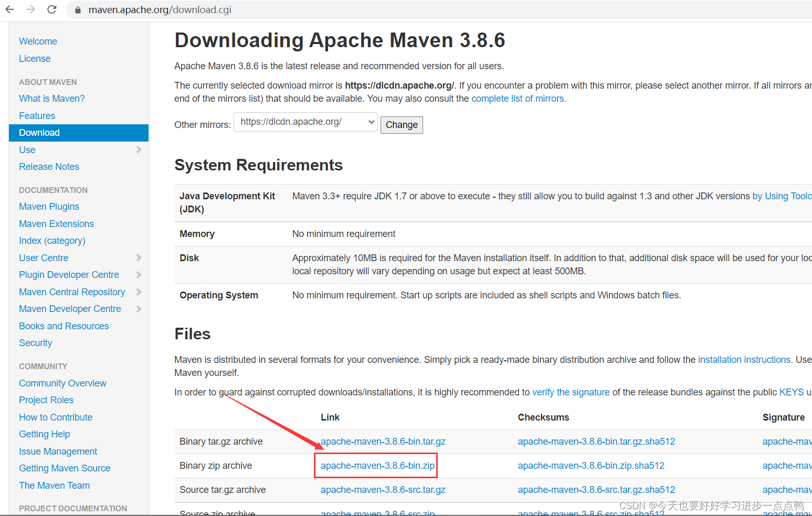This screenshot has width=812, height=516.
Task: Click the Java Development Kit (JDK) label
Action: click(x=227, y=202)
